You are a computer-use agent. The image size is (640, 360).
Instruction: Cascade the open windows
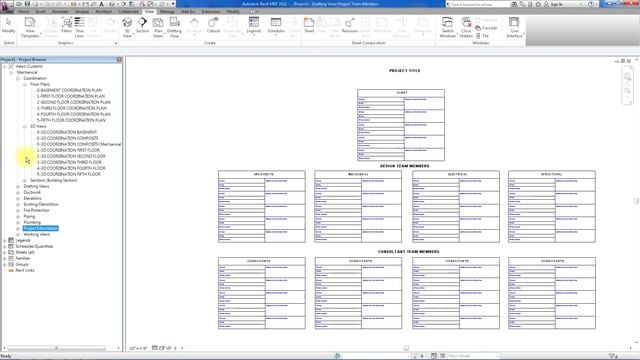click(x=487, y=28)
